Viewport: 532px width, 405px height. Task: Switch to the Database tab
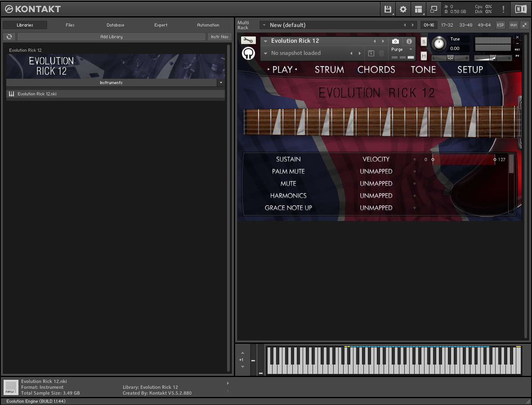click(x=116, y=25)
